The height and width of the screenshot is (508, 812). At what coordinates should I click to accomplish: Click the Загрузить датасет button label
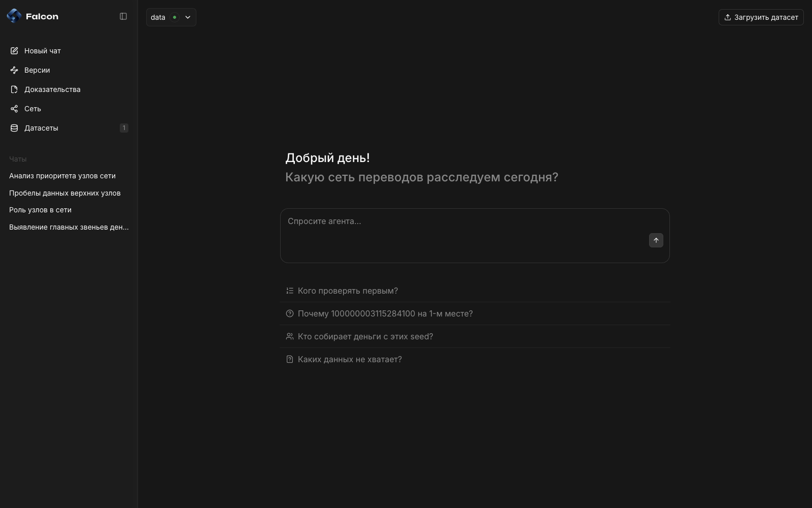pyautogui.click(x=766, y=17)
